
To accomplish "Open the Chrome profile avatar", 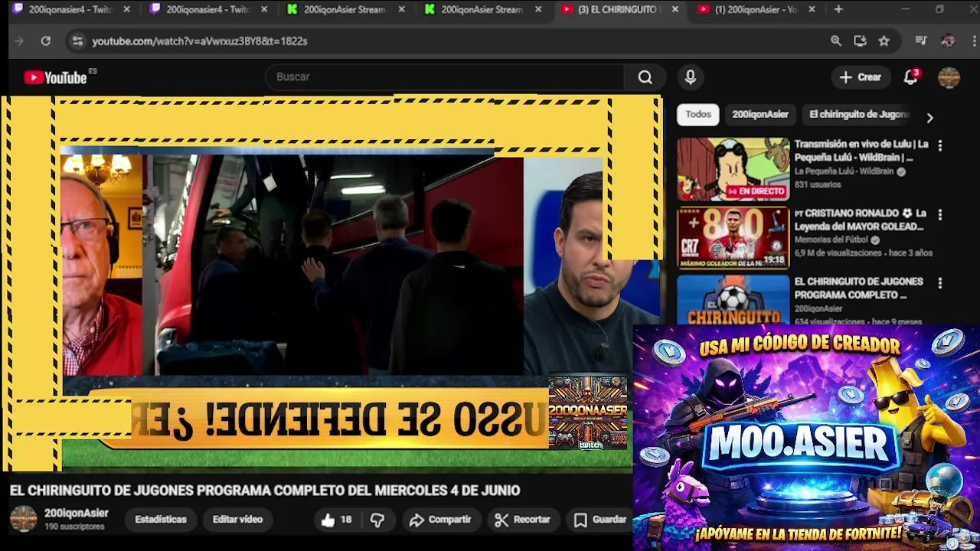I will pyautogui.click(x=948, y=41).
